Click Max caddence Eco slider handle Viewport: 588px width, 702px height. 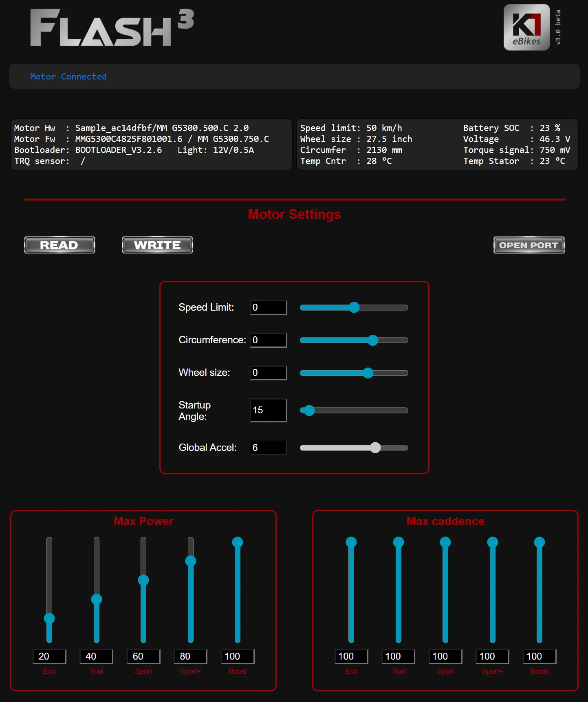pos(351,542)
